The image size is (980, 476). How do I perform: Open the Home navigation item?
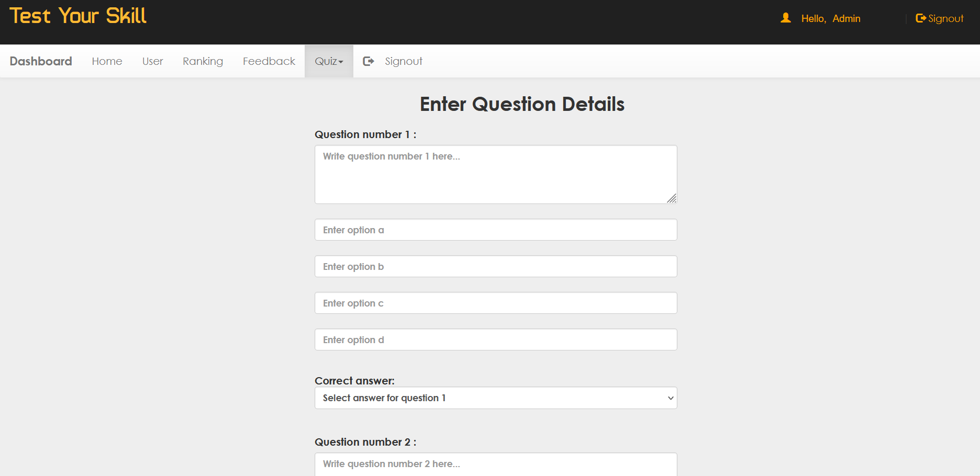pyautogui.click(x=107, y=61)
